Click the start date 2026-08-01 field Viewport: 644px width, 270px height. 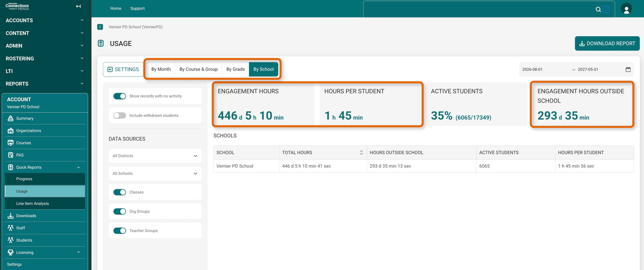point(532,70)
